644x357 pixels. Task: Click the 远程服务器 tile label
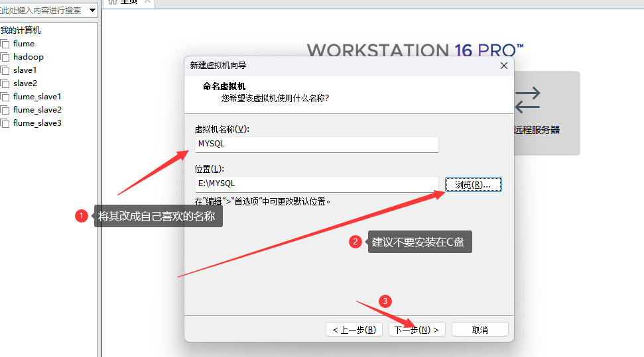click(x=537, y=130)
